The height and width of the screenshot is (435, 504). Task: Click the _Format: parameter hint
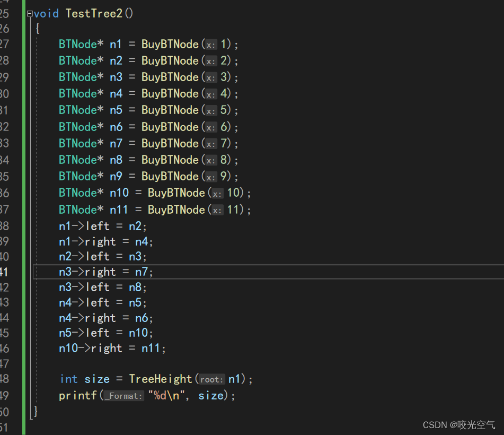(124, 396)
